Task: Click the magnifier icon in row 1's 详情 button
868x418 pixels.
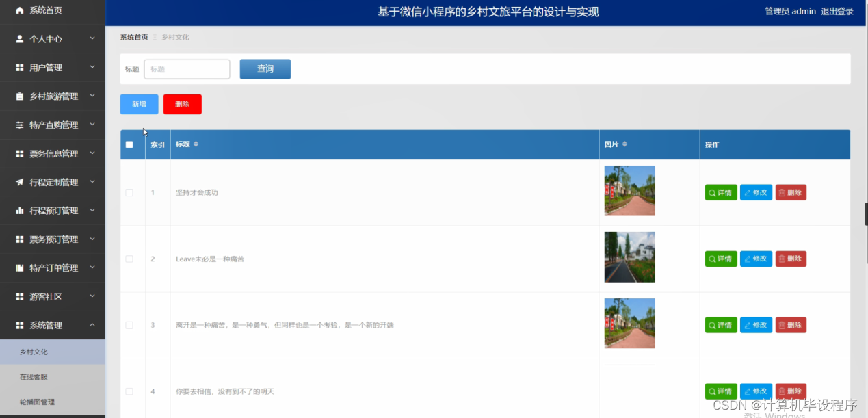Action: pos(711,192)
